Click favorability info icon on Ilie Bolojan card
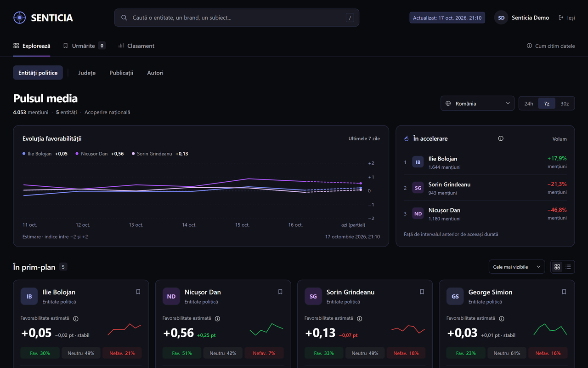This screenshot has width=588, height=368. point(76,319)
